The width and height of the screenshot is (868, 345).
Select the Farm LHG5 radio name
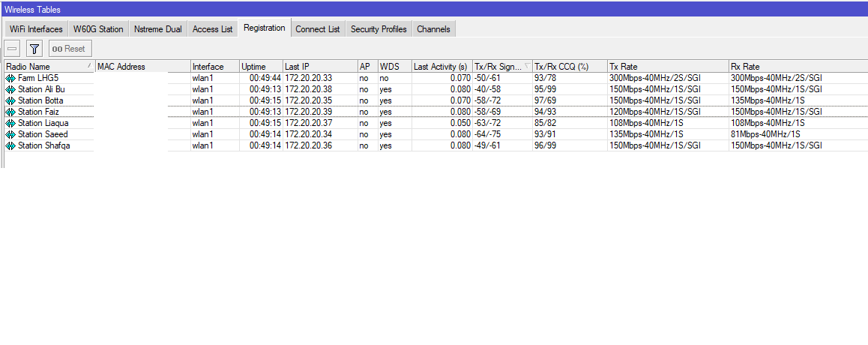click(x=38, y=78)
